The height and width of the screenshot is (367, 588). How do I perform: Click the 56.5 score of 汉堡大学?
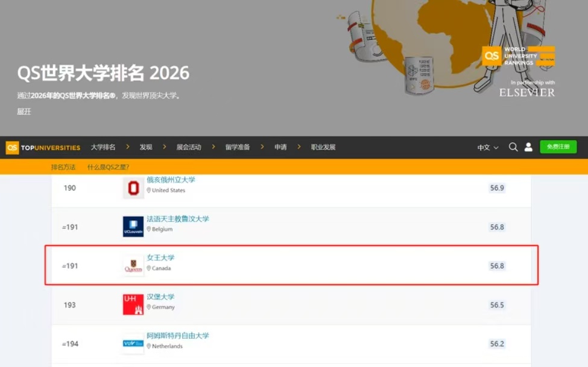click(497, 305)
